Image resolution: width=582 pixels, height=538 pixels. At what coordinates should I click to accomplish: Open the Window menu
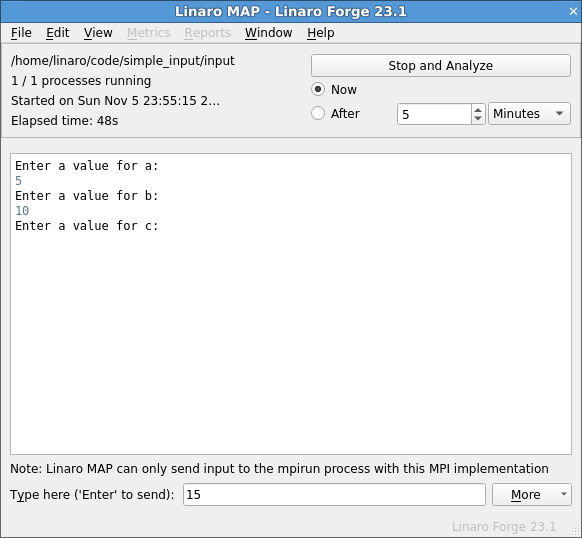click(x=268, y=33)
